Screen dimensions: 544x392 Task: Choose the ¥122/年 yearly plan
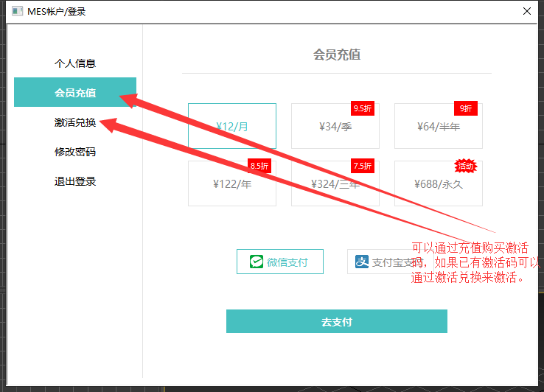pyautogui.click(x=232, y=184)
